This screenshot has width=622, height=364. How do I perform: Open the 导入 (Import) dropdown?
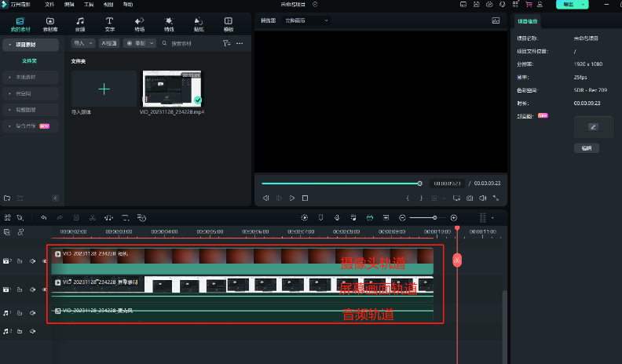pyautogui.click(x=82, y=43)
